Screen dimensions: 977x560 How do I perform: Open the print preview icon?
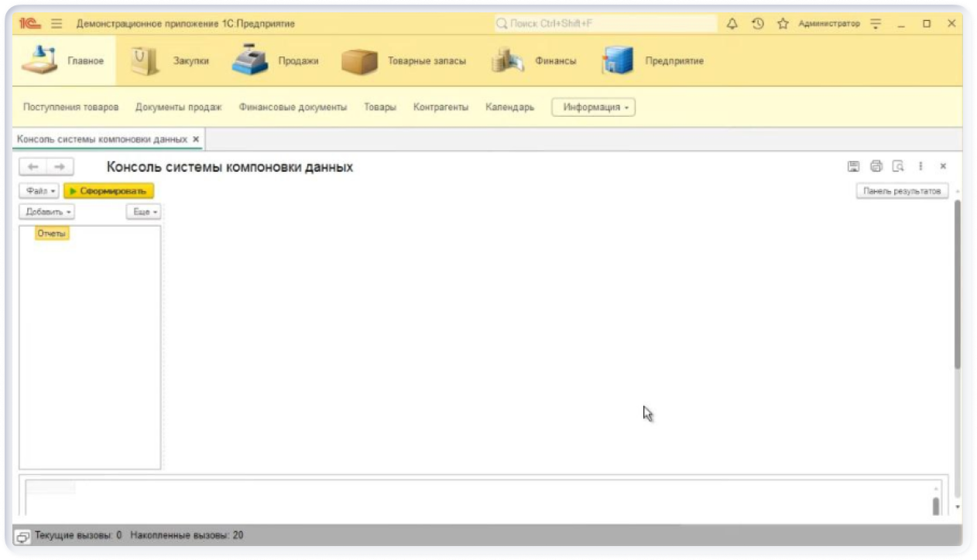tap(898, 166)
